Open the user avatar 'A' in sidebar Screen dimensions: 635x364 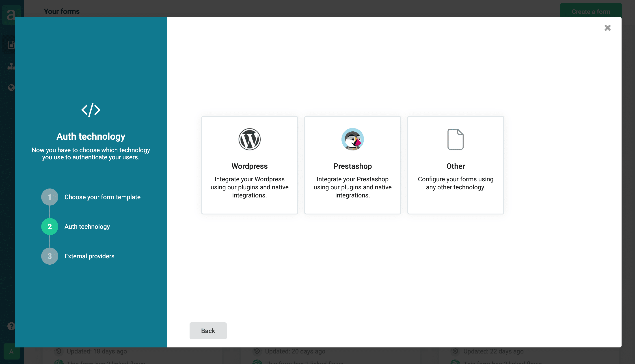[x=11, y=351]
